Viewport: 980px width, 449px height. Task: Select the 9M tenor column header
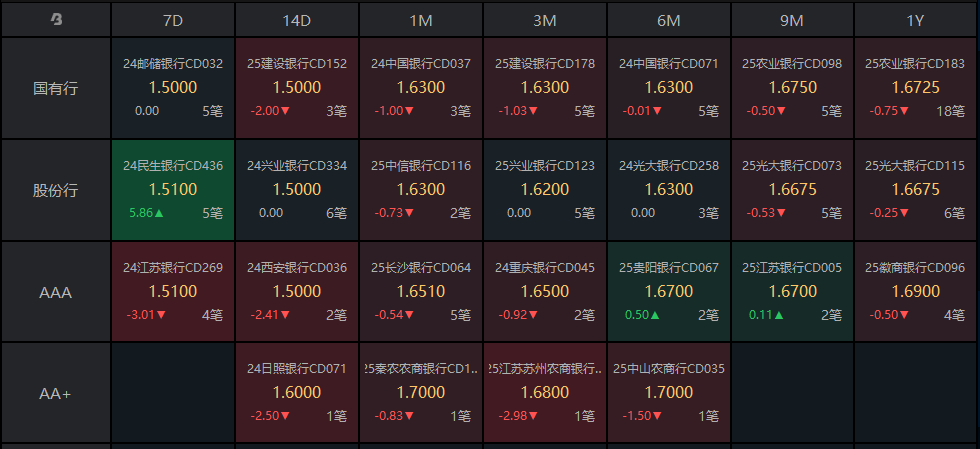792,20
